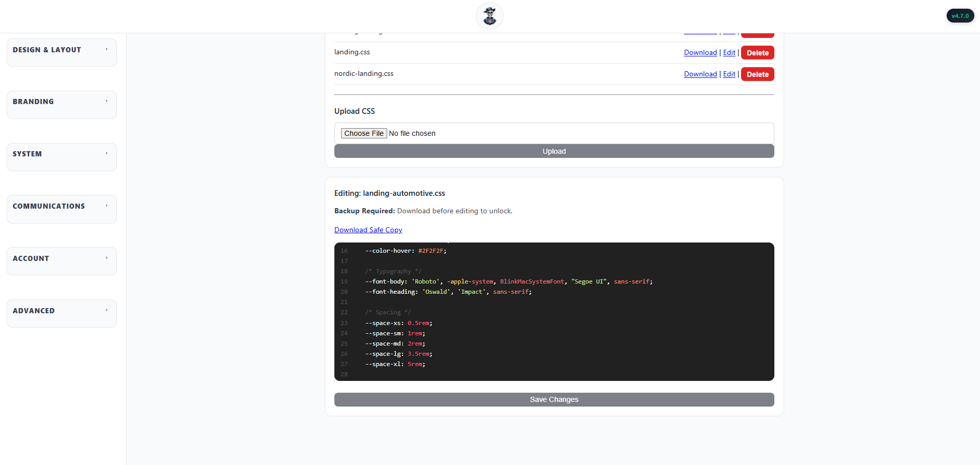
Task: Click the --space-md line in the editor
Action: 395,344
